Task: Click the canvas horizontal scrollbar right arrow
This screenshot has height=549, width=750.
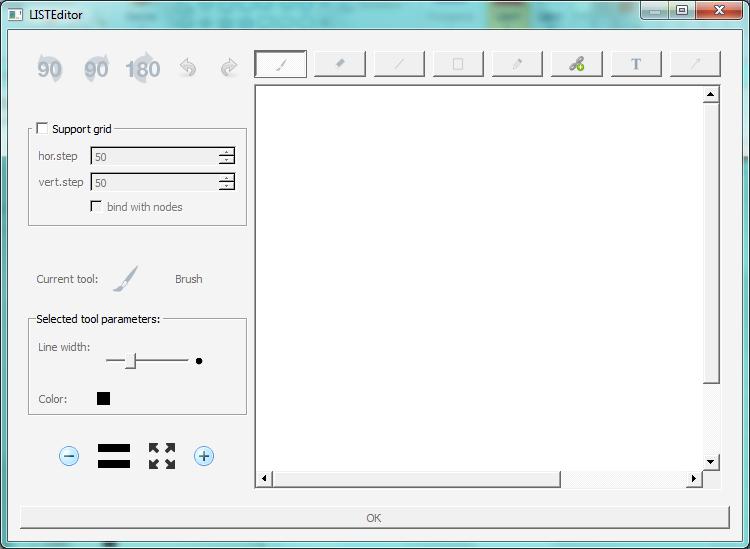Action: coord(693,479)
